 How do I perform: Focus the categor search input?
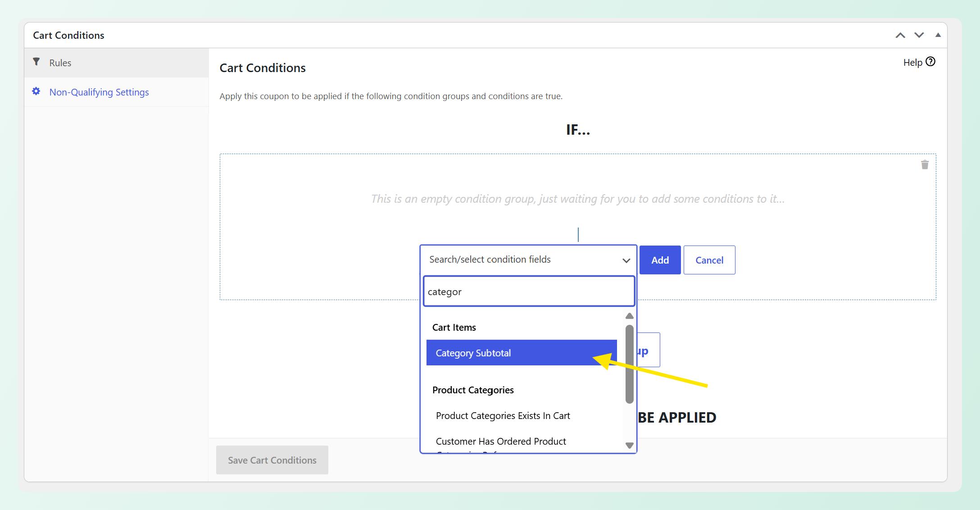coord(529,291)
